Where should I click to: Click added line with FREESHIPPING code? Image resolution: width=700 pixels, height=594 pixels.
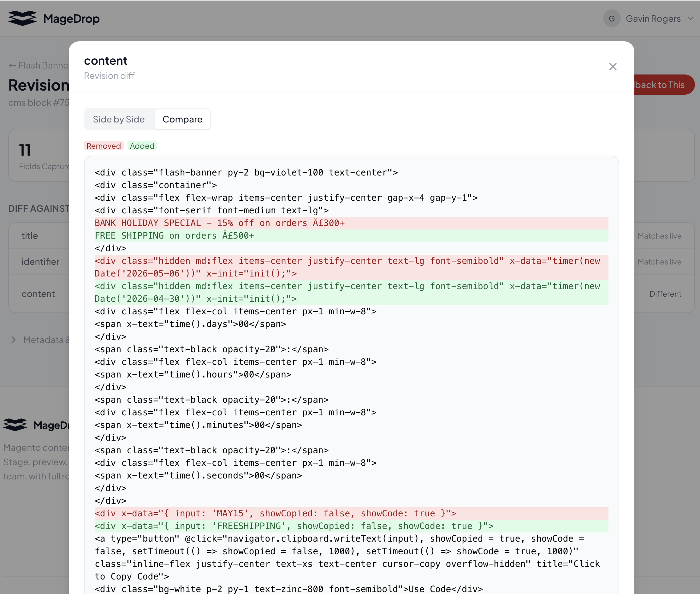click(351, 526)
